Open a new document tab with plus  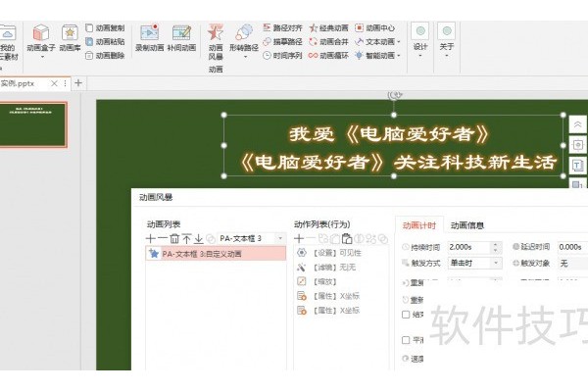pos(78,83)
